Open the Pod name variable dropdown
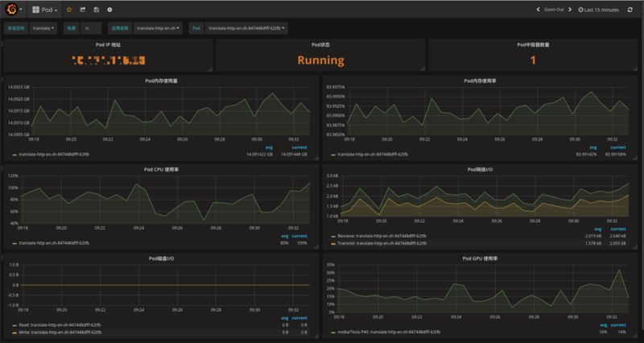The image size is (644, 343). tap(246, 28)
